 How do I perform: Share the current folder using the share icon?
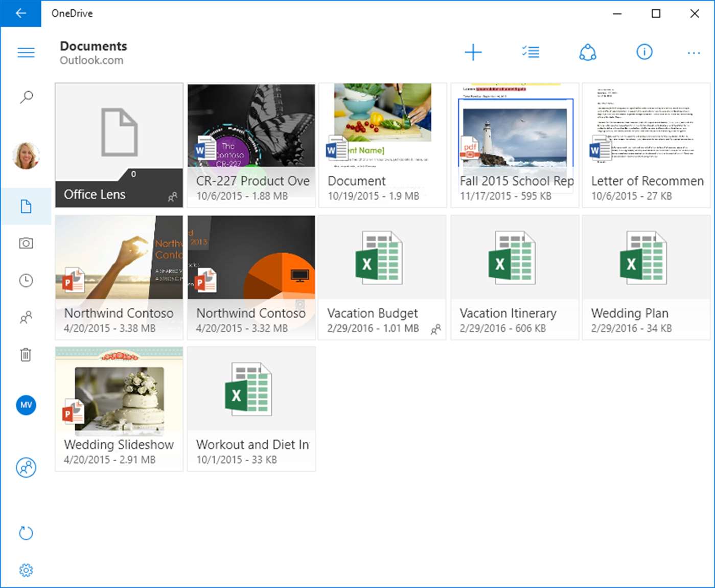pos(587,52)
